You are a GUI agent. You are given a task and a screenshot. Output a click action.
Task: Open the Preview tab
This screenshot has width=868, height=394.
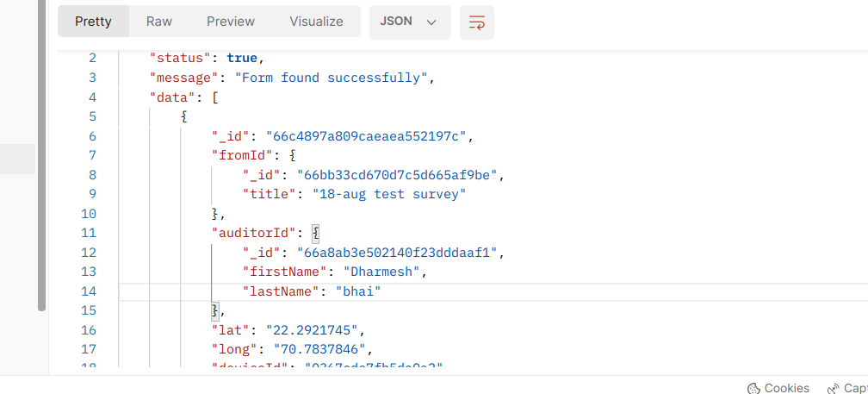pyautogui.click(x=231, y=22)
